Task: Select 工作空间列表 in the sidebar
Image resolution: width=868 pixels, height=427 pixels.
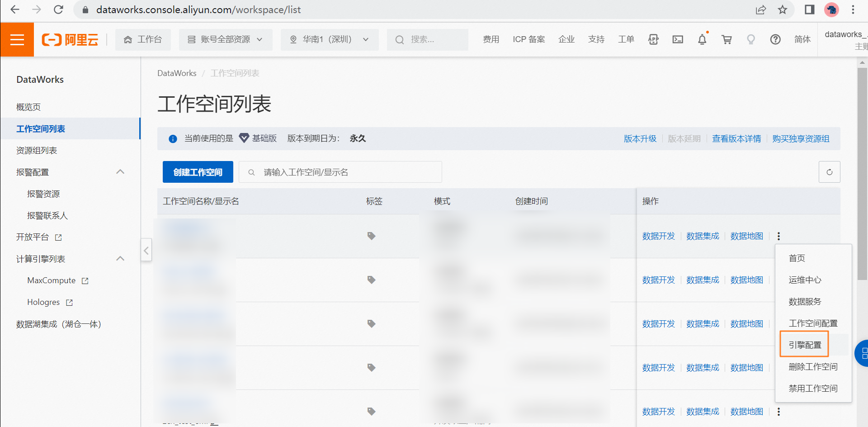Action: [x=70, y=129]
